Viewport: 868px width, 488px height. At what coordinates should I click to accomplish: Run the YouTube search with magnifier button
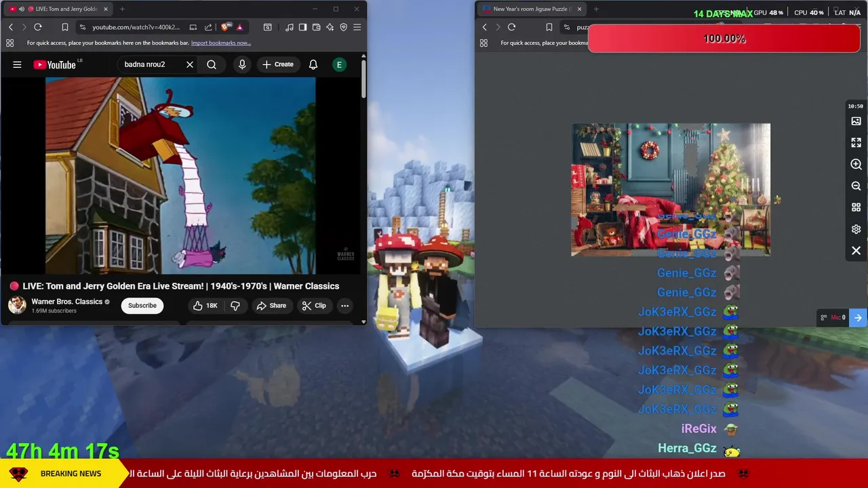pyautogui.click(x=212, y=64)
